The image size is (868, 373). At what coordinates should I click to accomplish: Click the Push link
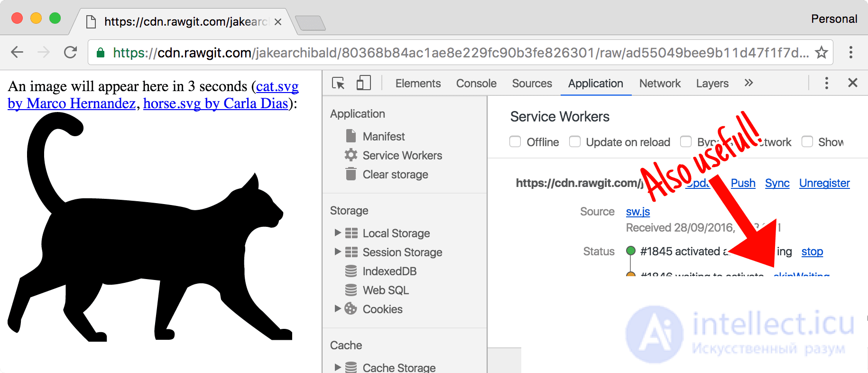tap(743, 183)
